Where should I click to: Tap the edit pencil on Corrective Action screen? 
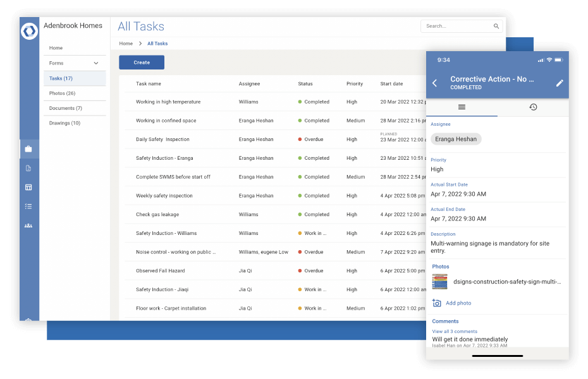tap(559, 83)
